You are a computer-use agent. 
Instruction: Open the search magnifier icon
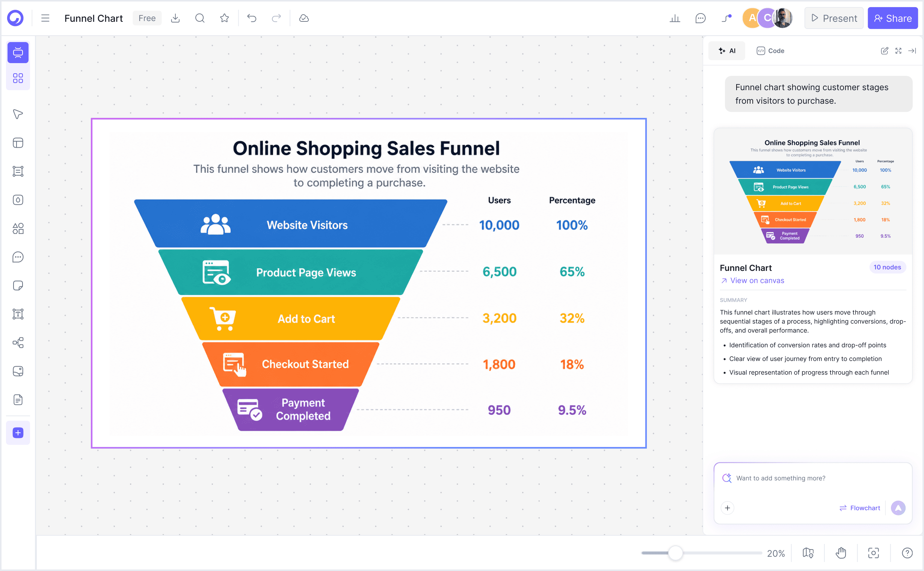[x=200, y=18]
